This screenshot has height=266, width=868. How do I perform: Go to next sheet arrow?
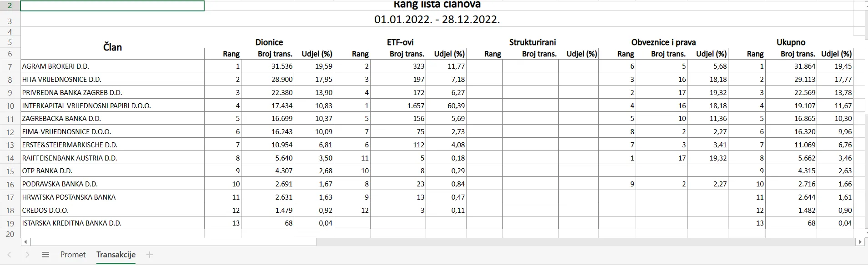(x=27, y=255)
